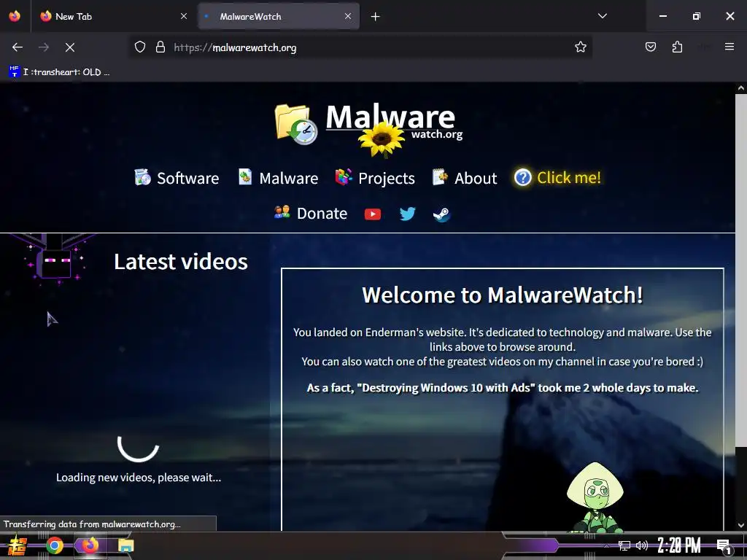Image resolution: width=747 pixels, height=560 pixels.
Task: Open Firefox application hamburger menu
Action: pos(729,47)
